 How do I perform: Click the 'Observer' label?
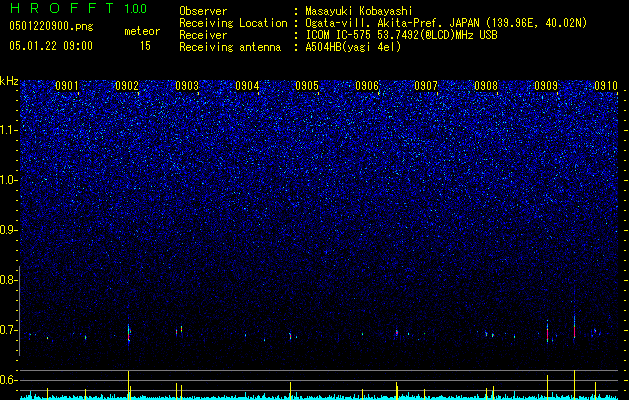coord(203,11)
